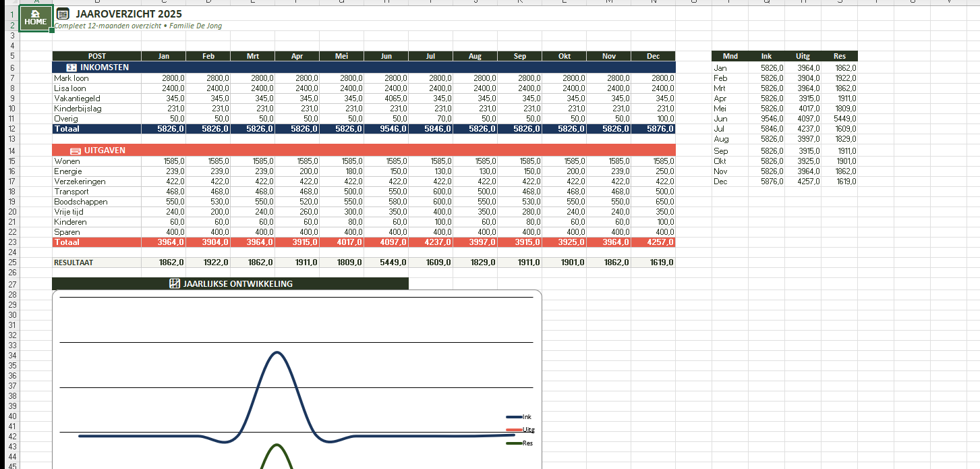Screen dimensions: 980x469
Task: Click the card icon beside UITGAVEN
Action: tap(75, 150)
